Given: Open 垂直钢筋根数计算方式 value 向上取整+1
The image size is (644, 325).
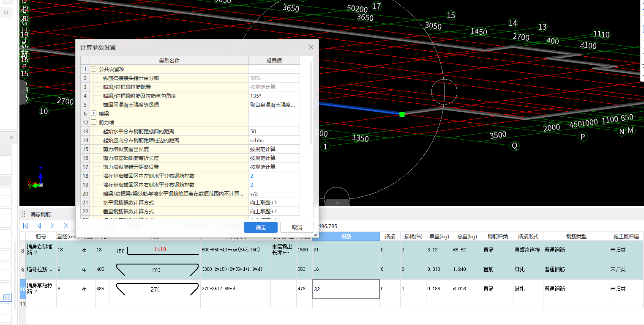Looking at the screenshot, I should [274, 211].
